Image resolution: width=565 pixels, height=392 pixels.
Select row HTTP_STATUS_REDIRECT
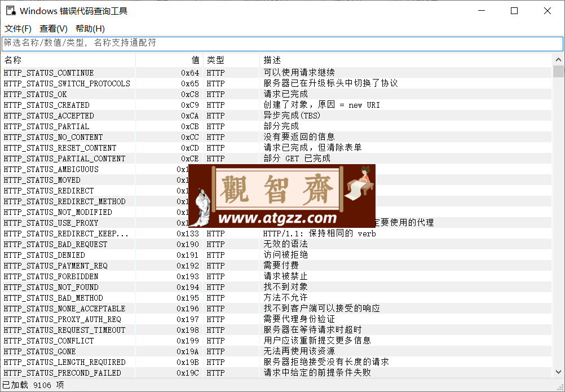tap(277, 191)
